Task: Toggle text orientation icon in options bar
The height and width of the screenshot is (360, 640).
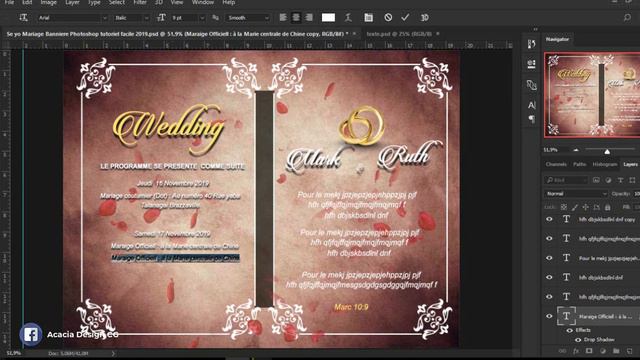Action: point(23,18)
